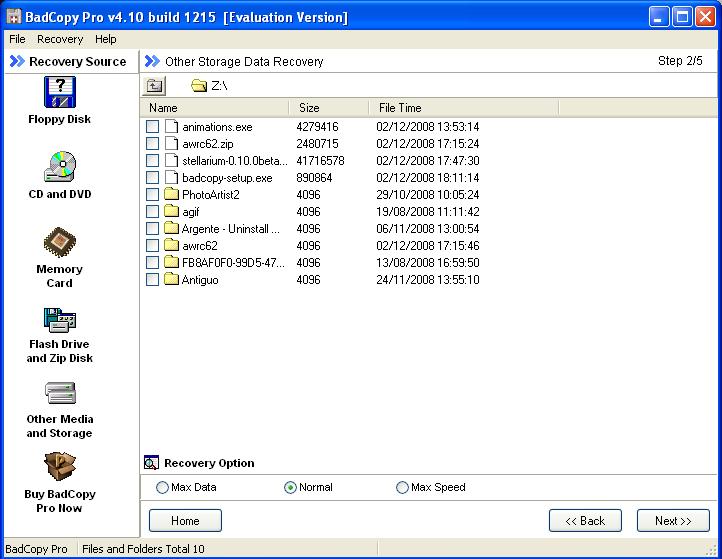Click file time 29/10/2008 10:05:24

(x=428, y=195)
